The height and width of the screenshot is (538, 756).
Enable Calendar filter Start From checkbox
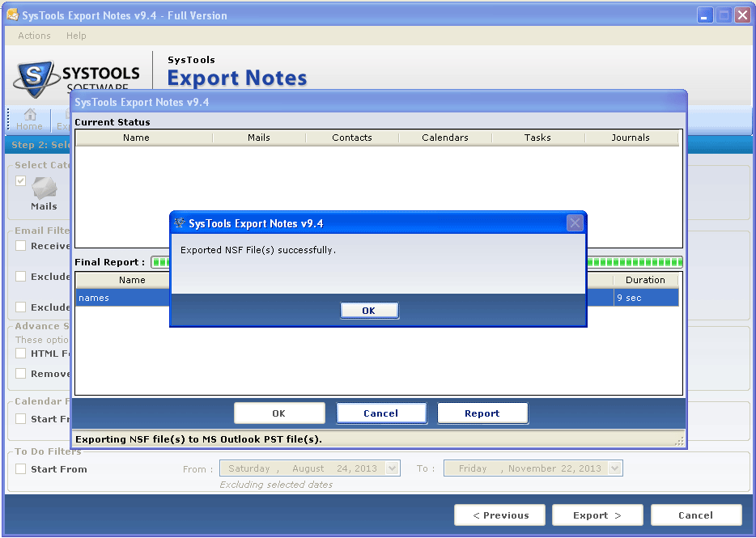click(21, 419)
